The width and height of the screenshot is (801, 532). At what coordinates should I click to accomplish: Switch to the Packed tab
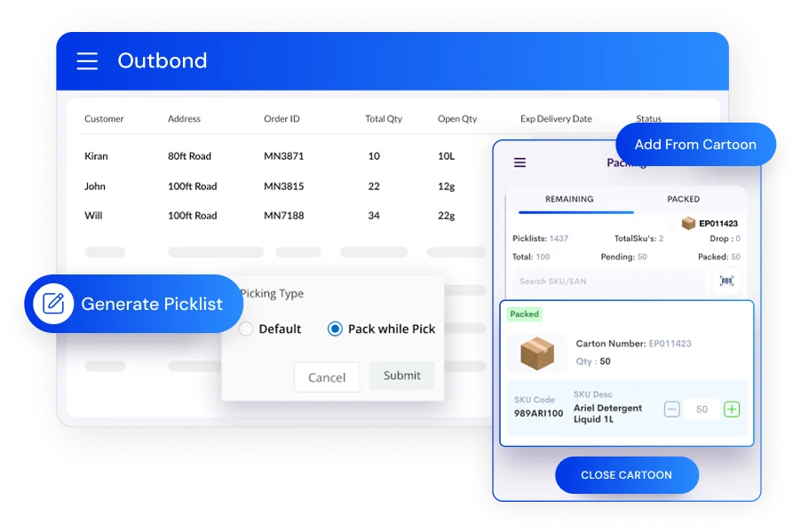[683, 199]
